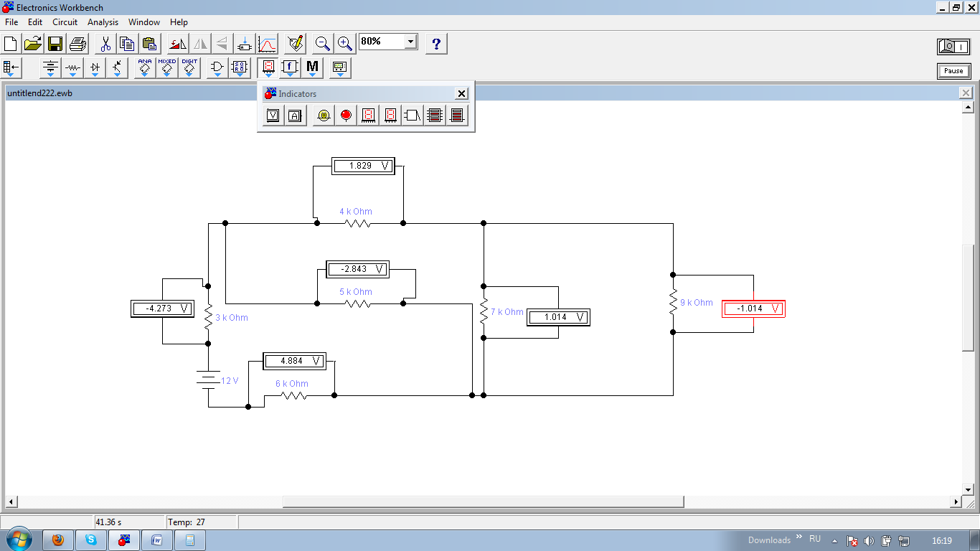Add a Voltmeter from Indicators

[x=273, y=115]
